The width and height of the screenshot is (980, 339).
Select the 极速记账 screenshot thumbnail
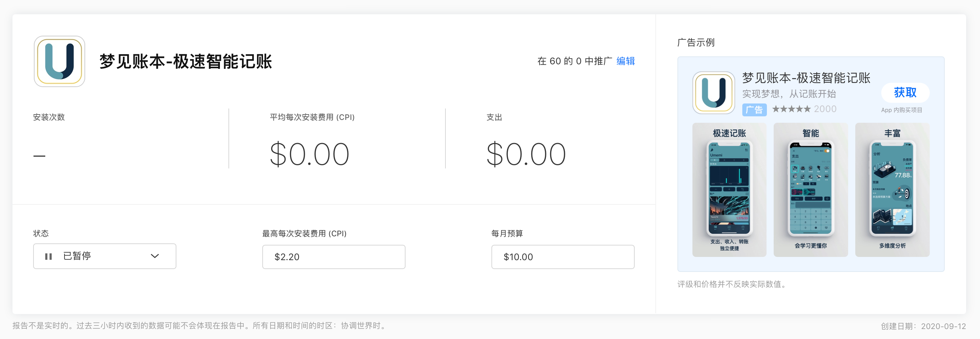point(729,190)
